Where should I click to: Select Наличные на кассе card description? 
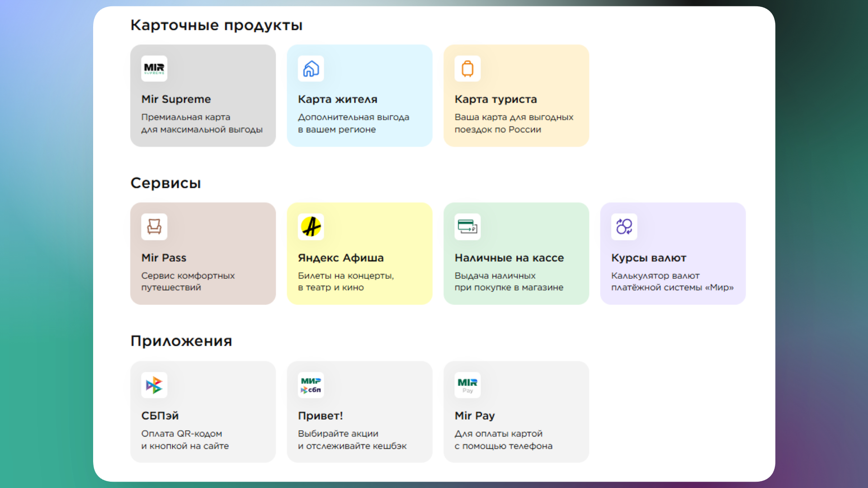(x=509, y=282)
